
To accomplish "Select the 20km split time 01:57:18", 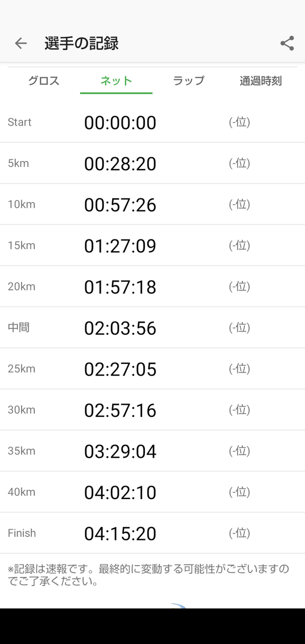I will pos(120,287).
